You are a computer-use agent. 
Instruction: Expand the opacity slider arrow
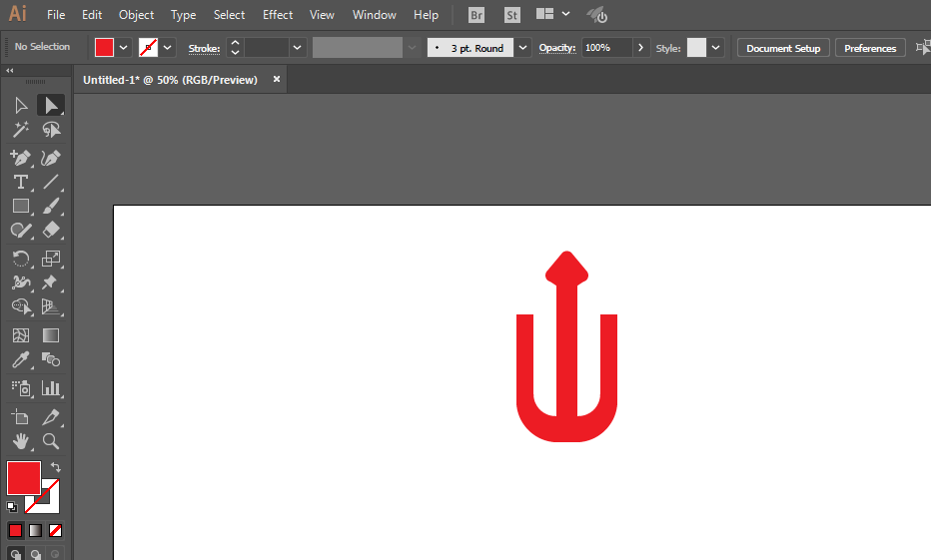click(x=640, y=48)
